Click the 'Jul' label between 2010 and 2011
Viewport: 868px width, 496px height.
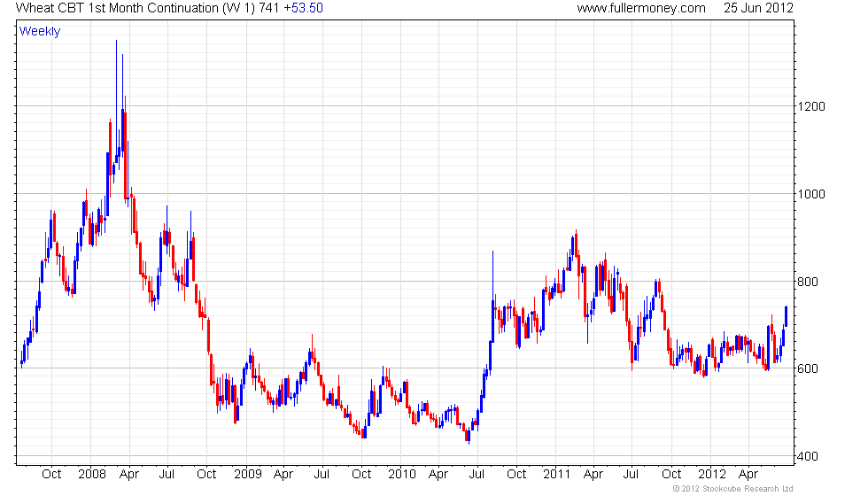coord(477,474)
